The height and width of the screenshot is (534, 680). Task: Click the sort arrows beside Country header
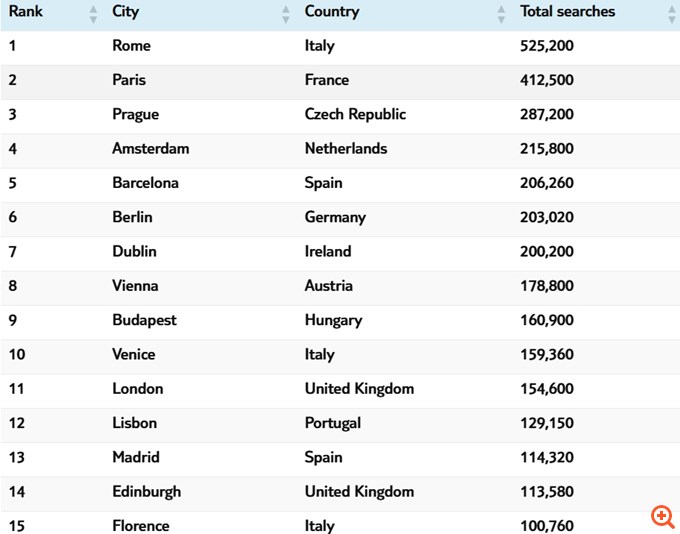point(501,14)
